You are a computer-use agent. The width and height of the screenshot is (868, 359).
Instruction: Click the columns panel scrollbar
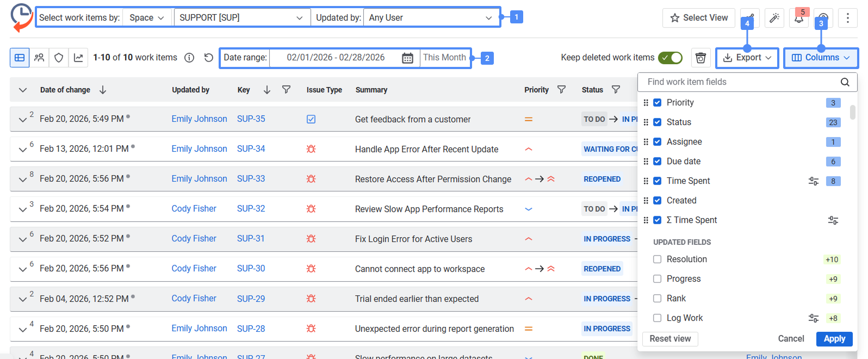(853, 112)
